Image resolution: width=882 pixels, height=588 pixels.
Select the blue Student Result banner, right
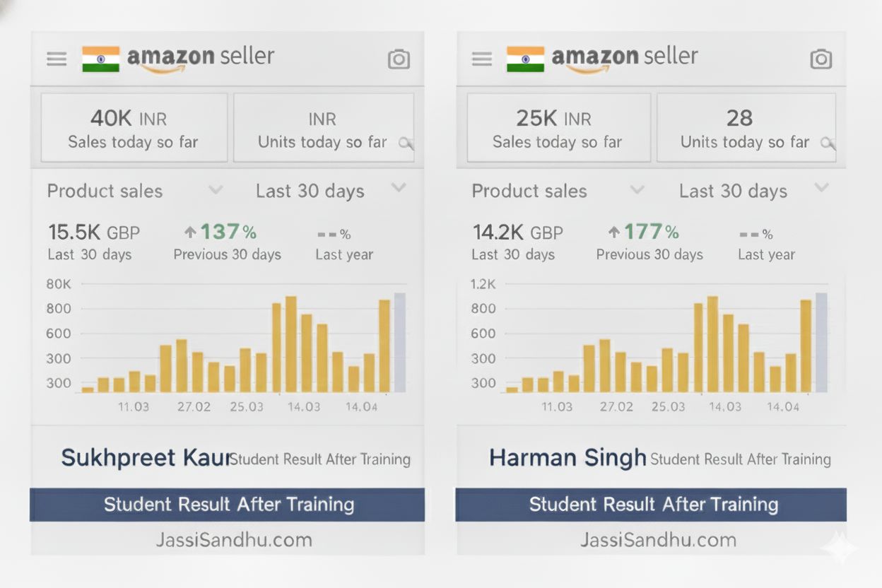click(651, 505)
